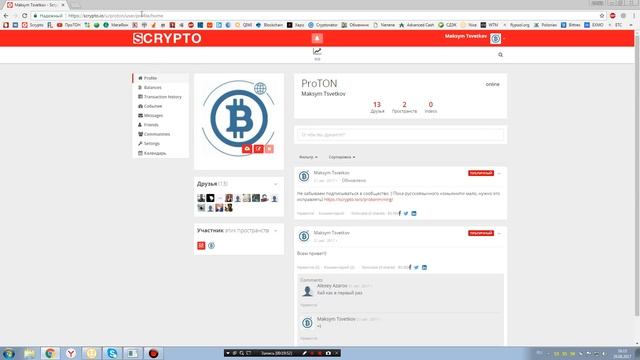Click the globe icon on the avatar
Screen dimensions: 640x360
pos(260,88)
